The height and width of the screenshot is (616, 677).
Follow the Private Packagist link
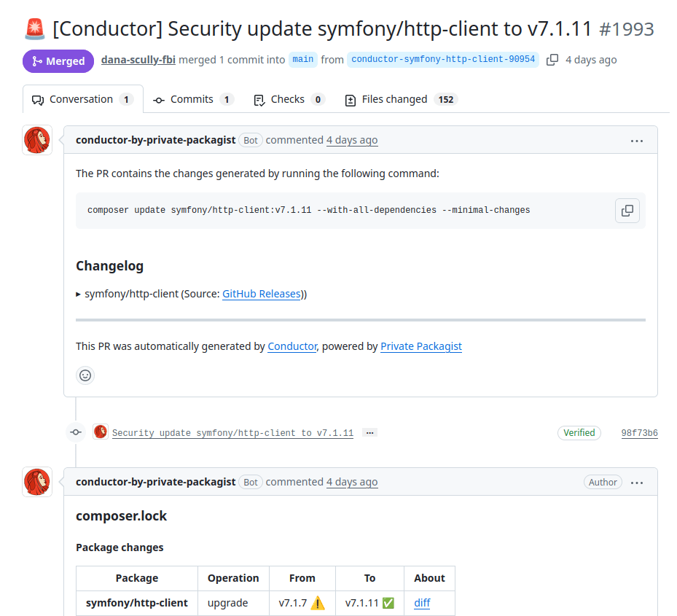(x=421, y=346)
